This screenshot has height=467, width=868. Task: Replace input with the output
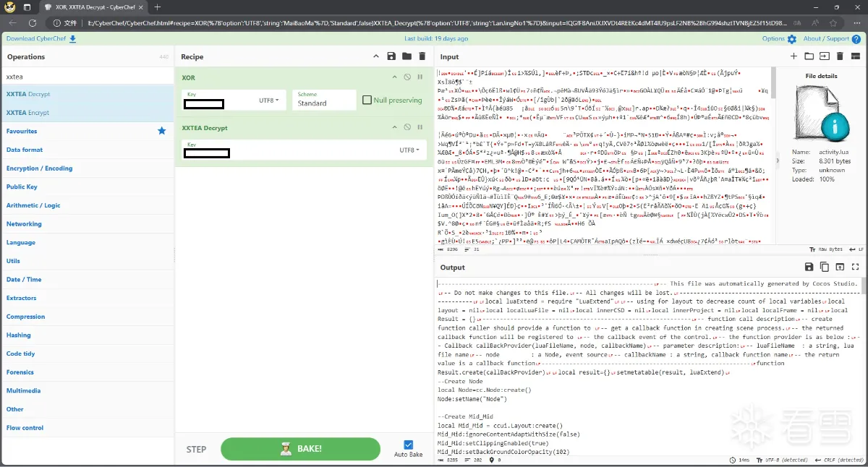840,267
